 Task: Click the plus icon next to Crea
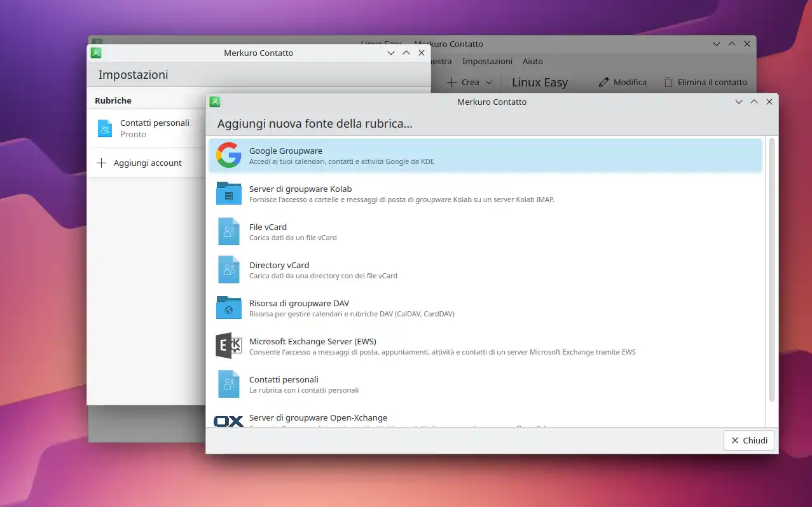(x=451, y=82)
